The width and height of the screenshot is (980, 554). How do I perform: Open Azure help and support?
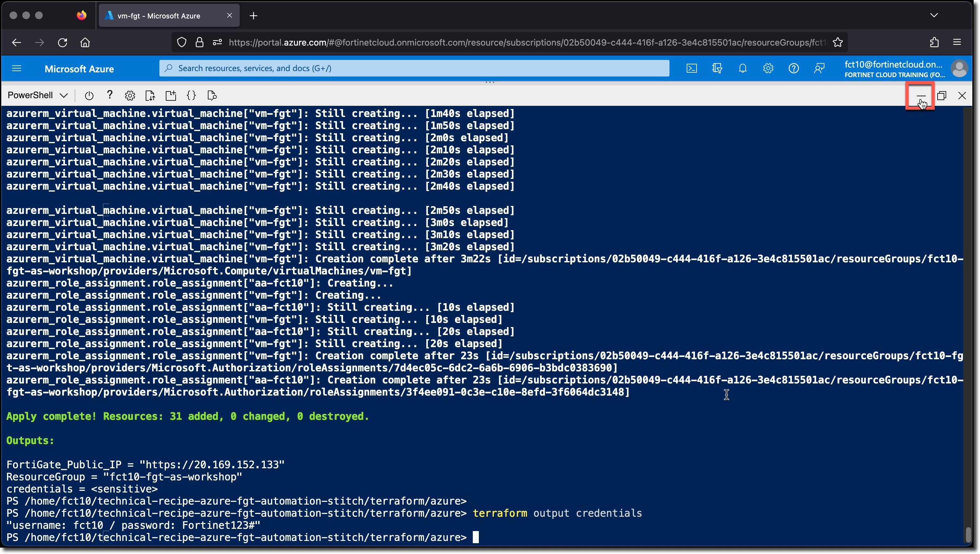(794, 69)
